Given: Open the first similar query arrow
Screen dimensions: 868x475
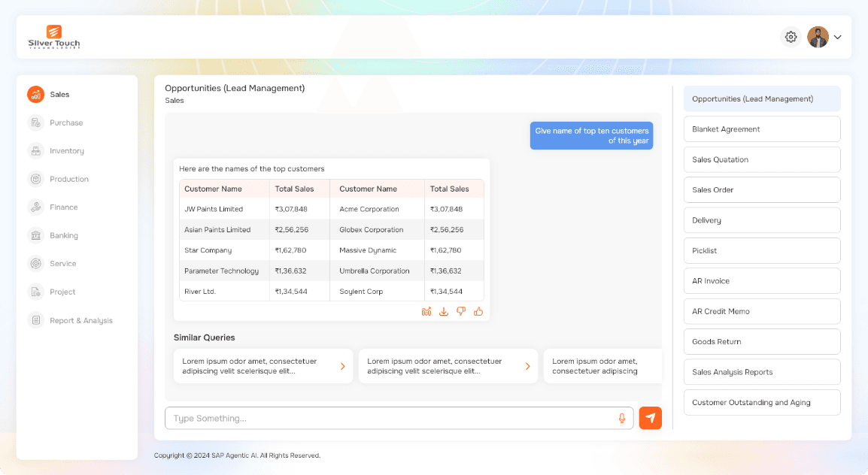Looking at the screenshot, I should pos(343,366).
